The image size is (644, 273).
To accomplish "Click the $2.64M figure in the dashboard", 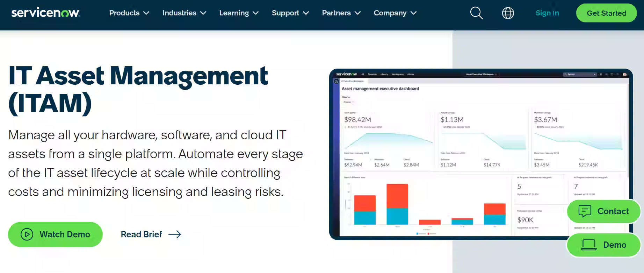I will [382, 165].
